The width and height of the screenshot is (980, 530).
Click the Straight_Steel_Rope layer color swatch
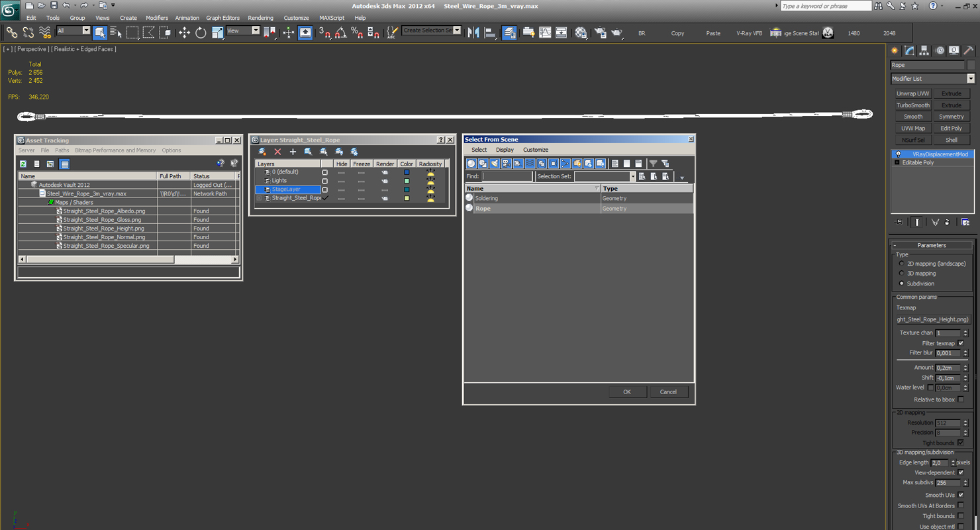click(407, 198)
